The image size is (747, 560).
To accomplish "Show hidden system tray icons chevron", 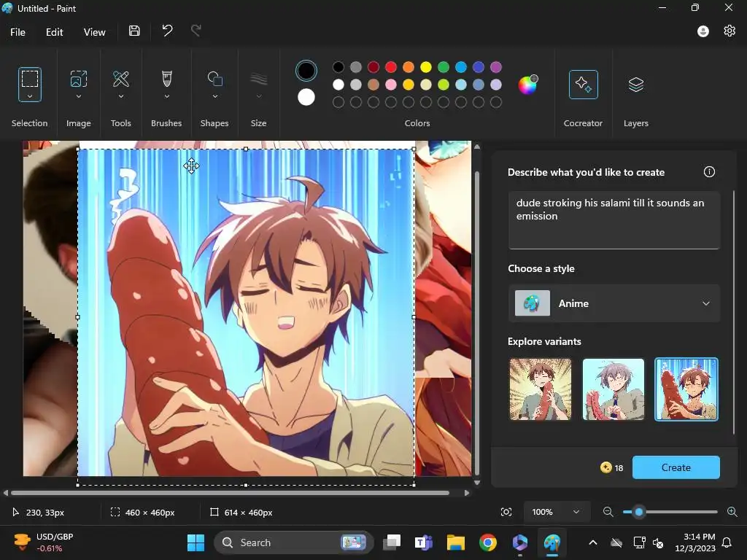I will point(592,542).
